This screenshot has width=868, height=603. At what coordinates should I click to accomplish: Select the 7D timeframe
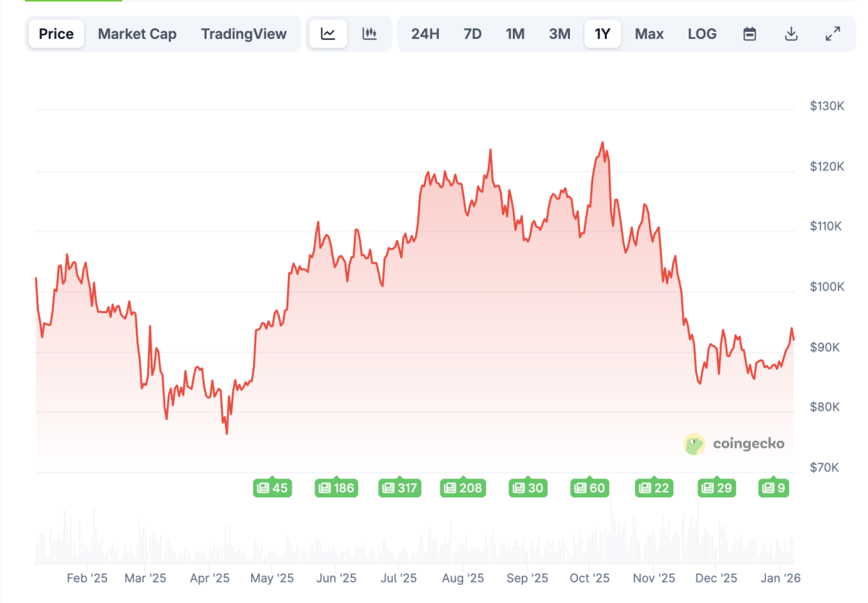[472, 33]
